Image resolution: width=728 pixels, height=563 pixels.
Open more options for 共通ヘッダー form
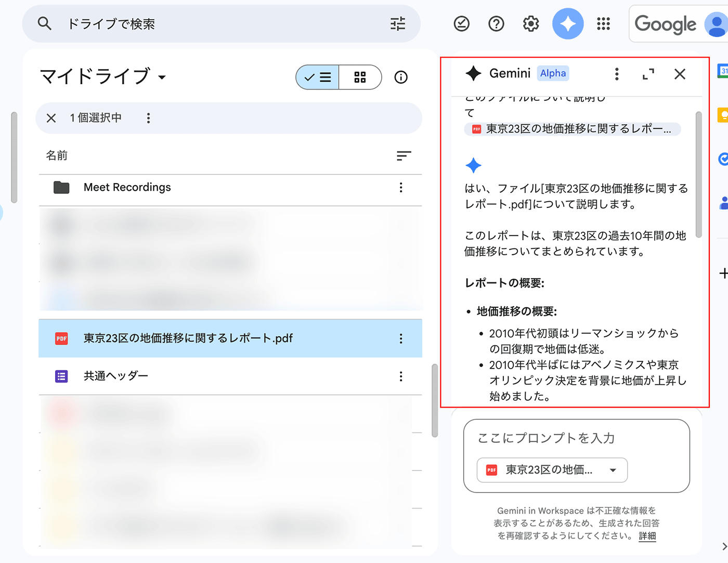[401, 376]
